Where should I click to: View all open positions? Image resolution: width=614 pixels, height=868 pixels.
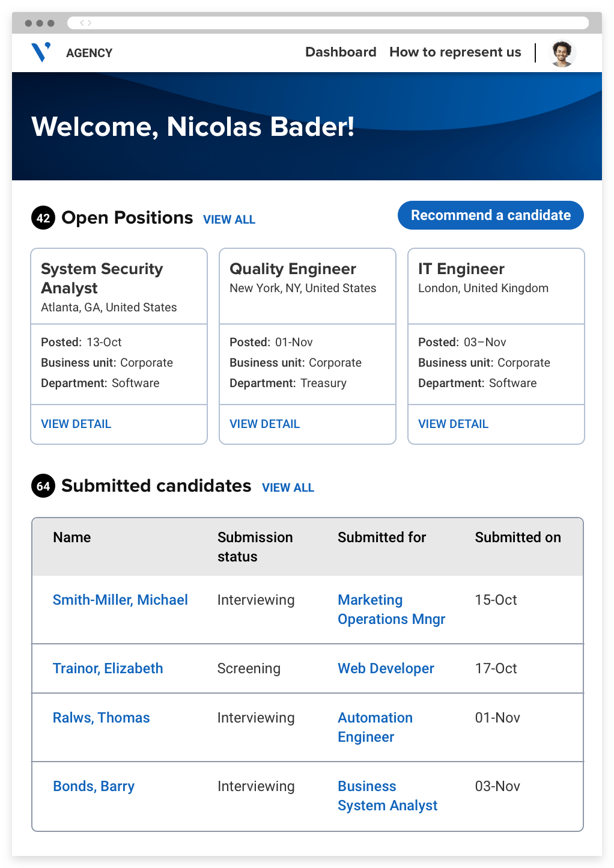tap(229, 219)
